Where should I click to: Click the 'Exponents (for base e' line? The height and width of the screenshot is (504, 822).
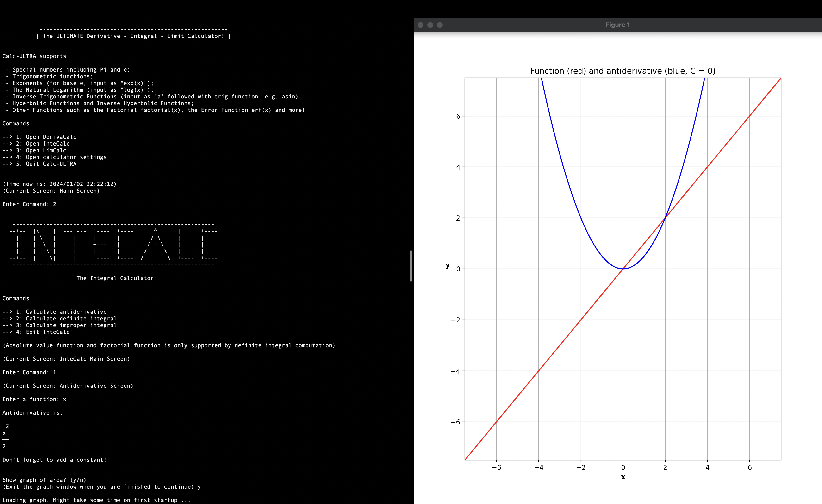80,83
